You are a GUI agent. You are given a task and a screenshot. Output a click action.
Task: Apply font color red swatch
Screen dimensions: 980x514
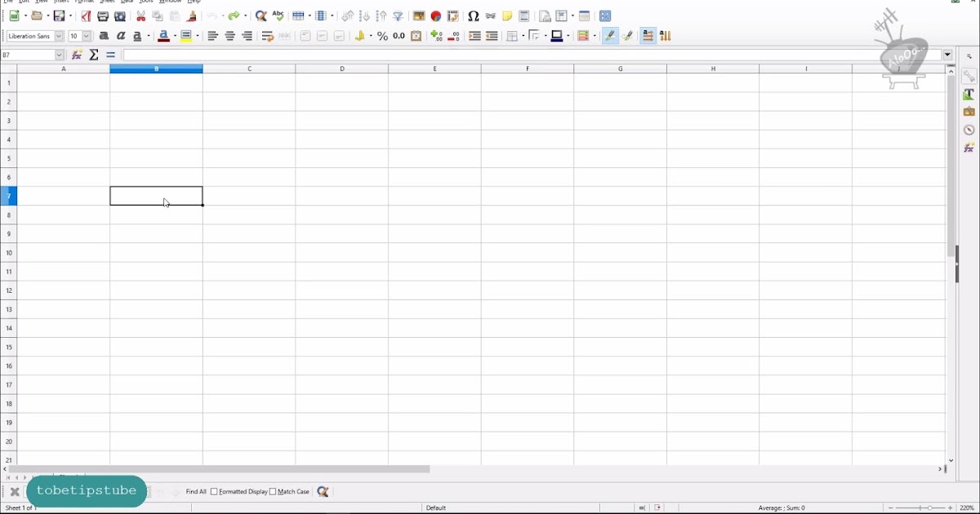[165, 36]
